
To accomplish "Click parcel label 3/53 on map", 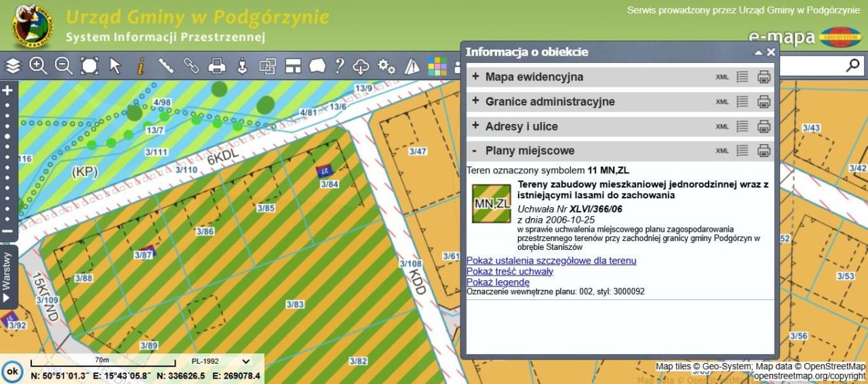I will 846,276.
